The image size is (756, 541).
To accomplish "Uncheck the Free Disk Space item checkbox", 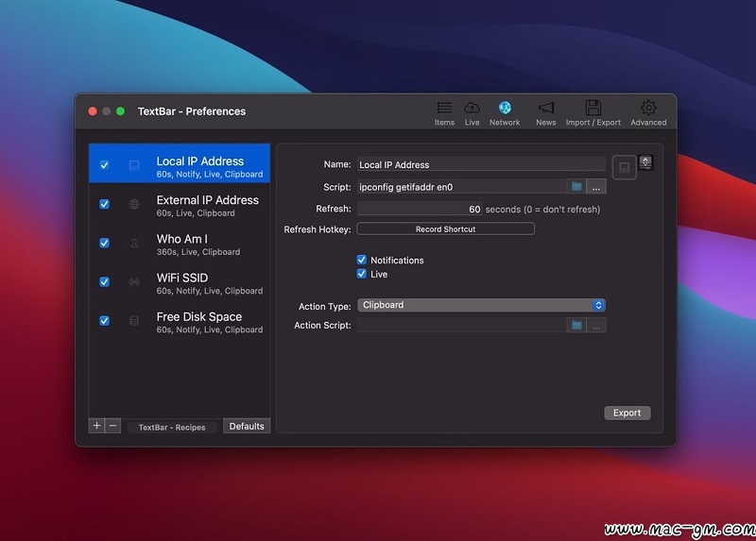I will point(104,321).
